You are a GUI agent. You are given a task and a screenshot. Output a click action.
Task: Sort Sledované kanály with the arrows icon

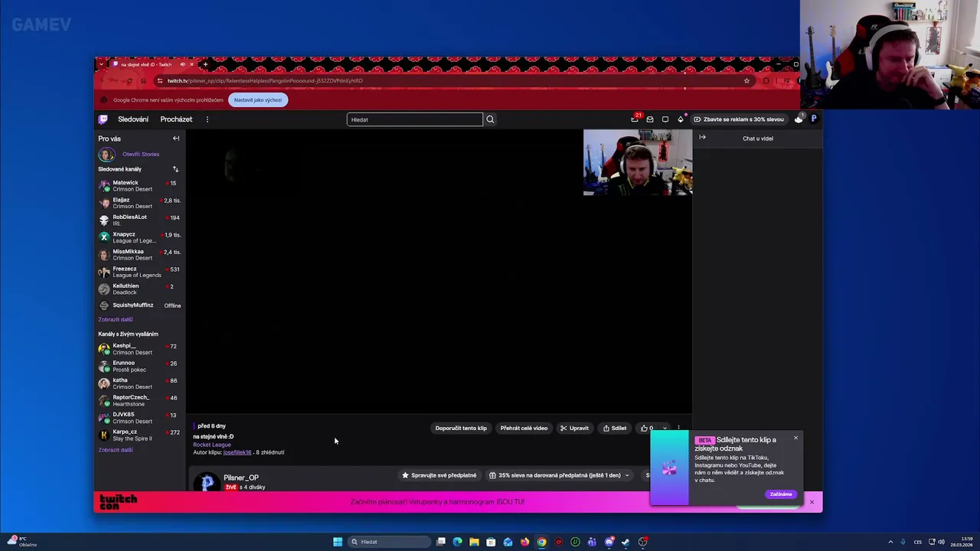[175, 169]
